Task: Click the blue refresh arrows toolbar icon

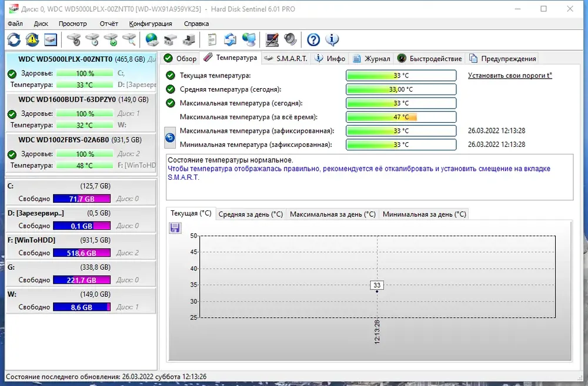Action: (14, 39)
